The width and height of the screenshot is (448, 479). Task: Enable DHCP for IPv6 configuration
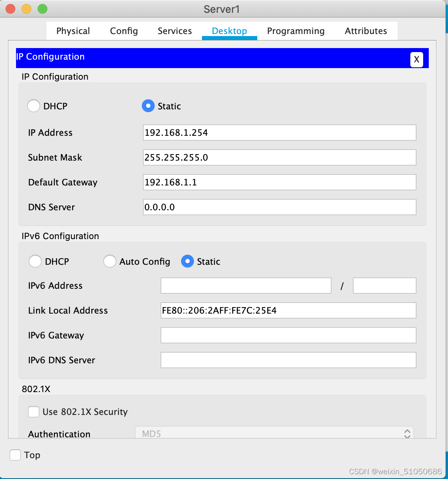point(35,261)
